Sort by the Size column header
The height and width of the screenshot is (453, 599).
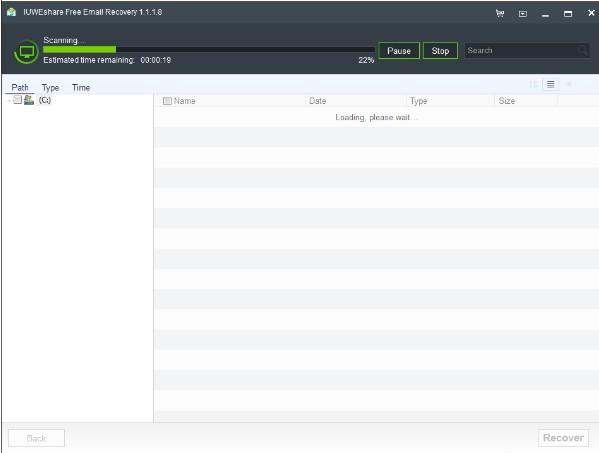point(507,101)
